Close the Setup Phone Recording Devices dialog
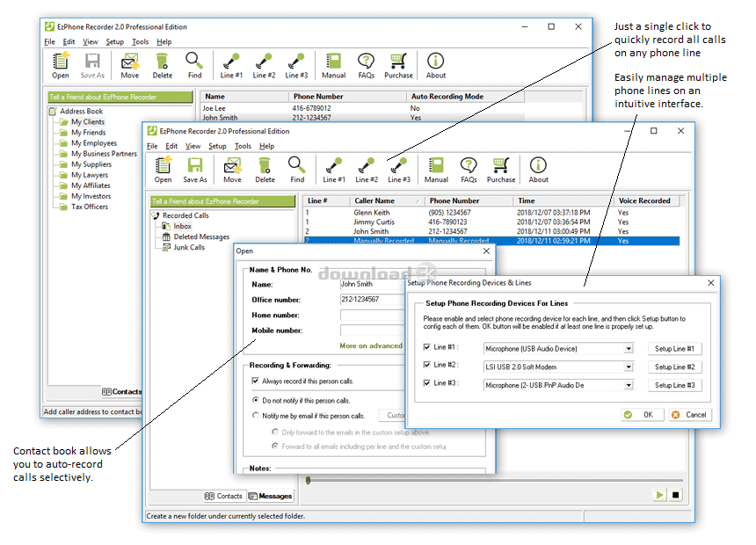This screenshot has height=545, width=756. point(710,283)
